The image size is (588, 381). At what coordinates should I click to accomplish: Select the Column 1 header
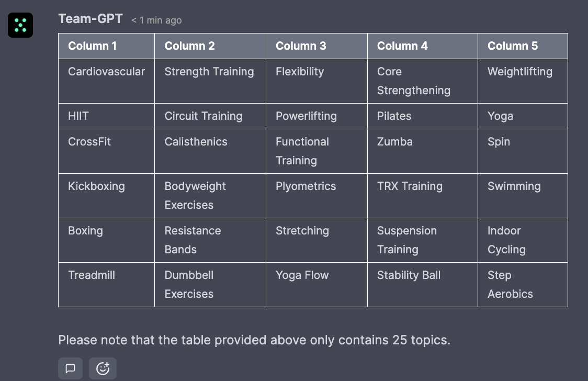click(x=107, y=46)
